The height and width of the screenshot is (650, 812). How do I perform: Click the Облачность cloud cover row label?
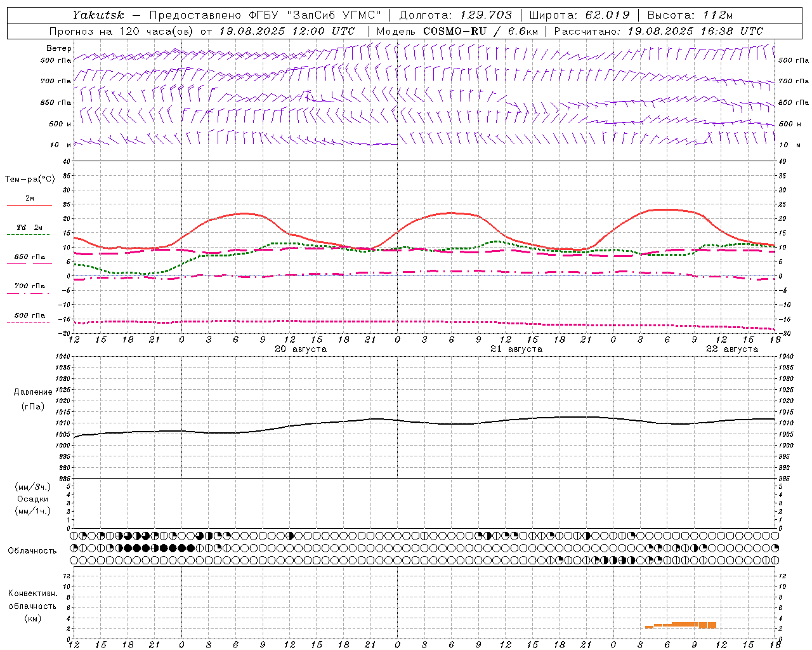32,550
